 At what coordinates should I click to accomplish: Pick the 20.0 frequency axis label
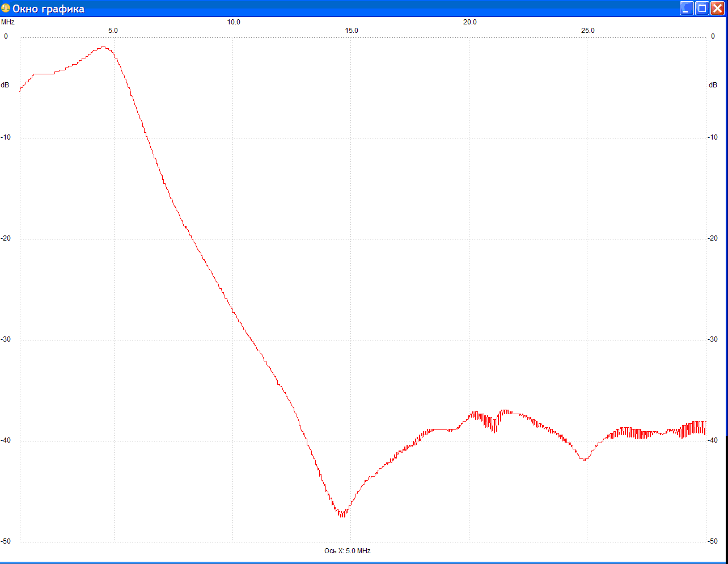pyautogui.click(x=469, y=22)
